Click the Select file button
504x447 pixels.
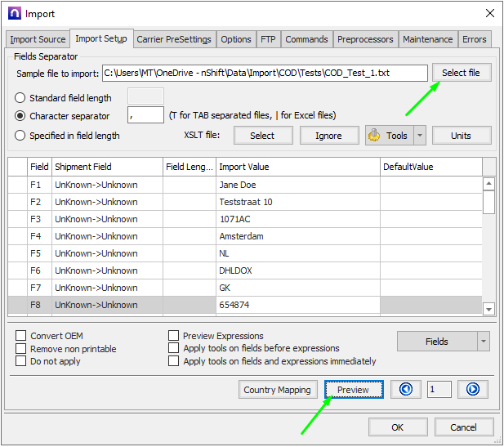[x=461, y=73]
